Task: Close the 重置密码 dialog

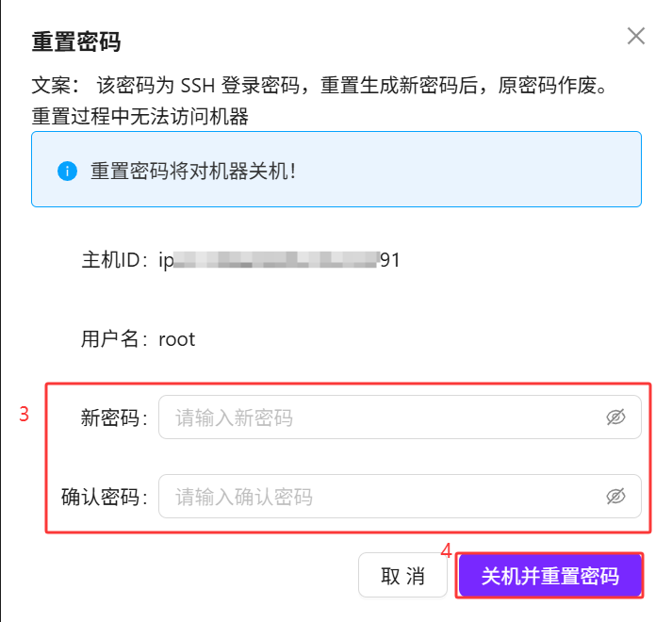Action: [x=636, y=37]
